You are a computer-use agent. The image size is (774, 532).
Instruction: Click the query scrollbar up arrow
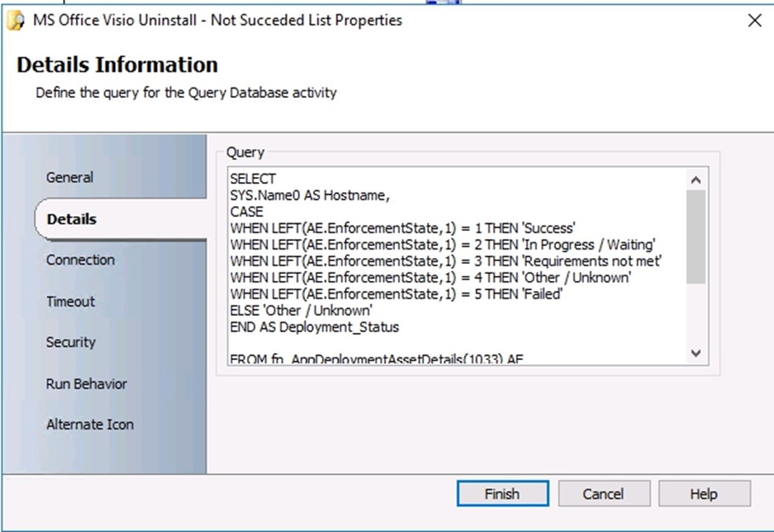tap(696, 180)
